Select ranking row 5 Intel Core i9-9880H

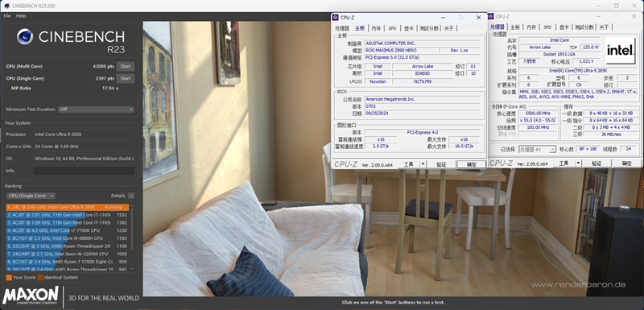coord(68,238)
